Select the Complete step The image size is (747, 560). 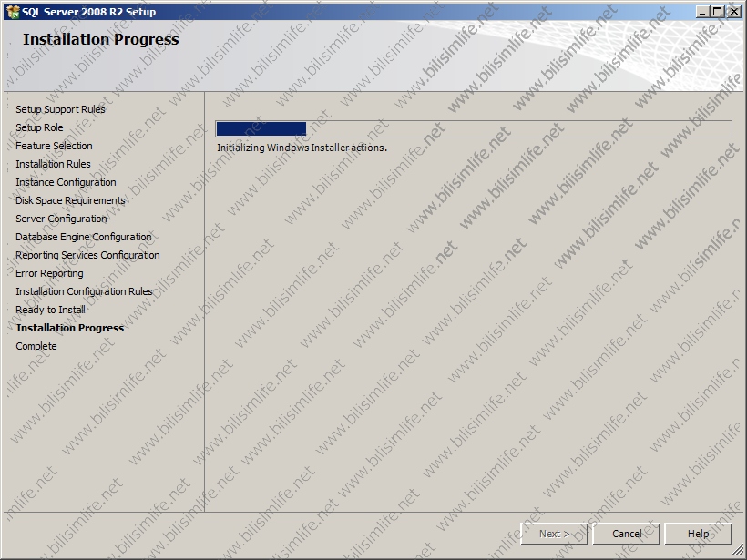tap(36, 346)
